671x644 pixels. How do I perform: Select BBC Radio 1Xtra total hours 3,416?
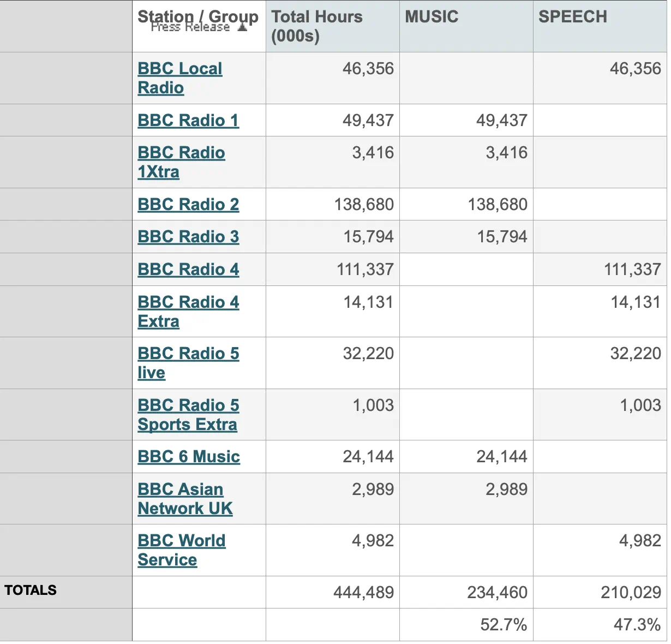373,152
